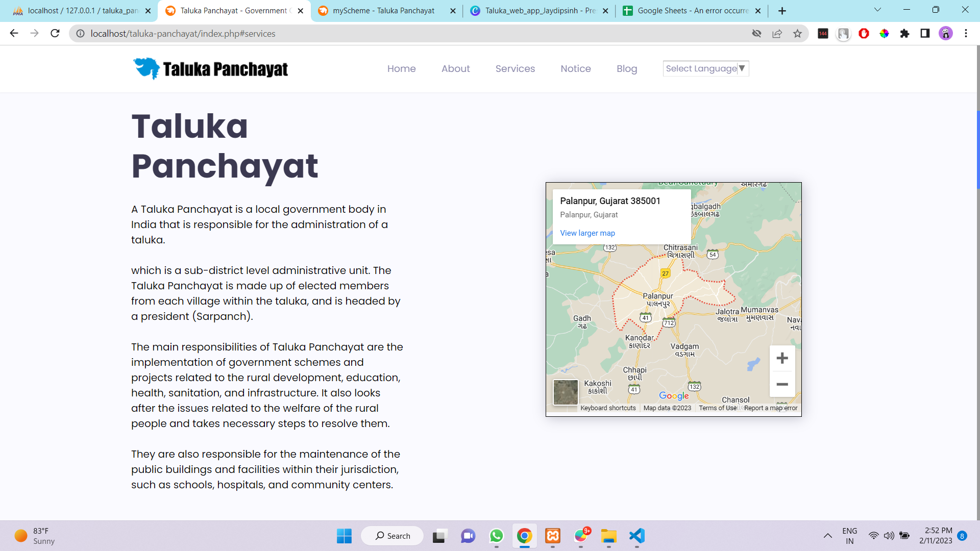Image resolution: width=980 pixels, height=551 pixels.
Task: Zoom out on the map
Action: pos(782,384)
